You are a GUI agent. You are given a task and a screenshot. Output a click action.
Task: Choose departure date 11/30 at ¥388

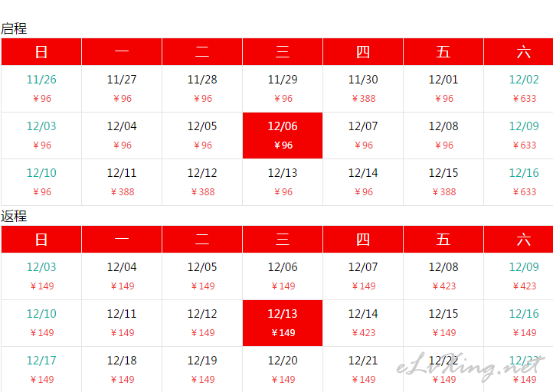(363, 89)
